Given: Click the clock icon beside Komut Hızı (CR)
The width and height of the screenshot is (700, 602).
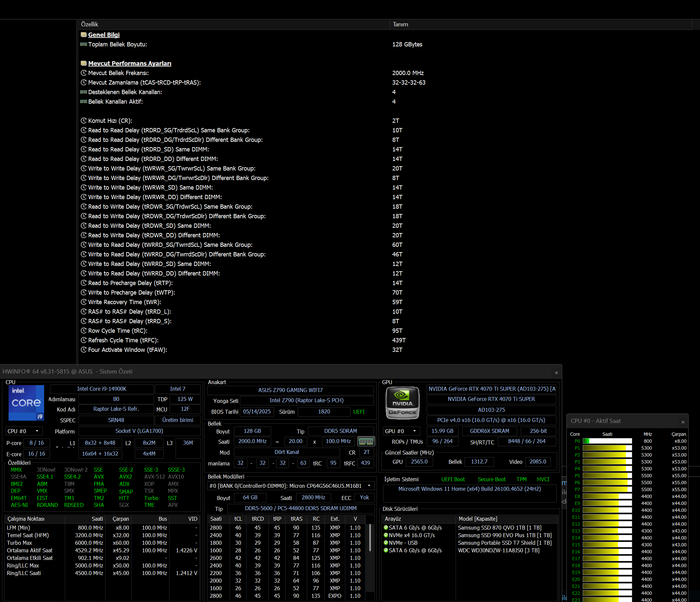Looking at the screenshot, I should pos(84,120).
